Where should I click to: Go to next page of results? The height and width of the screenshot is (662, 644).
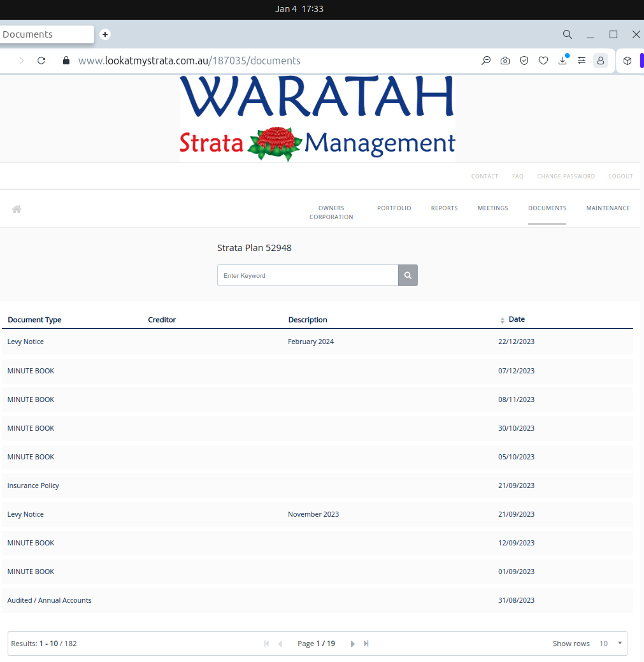click(353, 644)
